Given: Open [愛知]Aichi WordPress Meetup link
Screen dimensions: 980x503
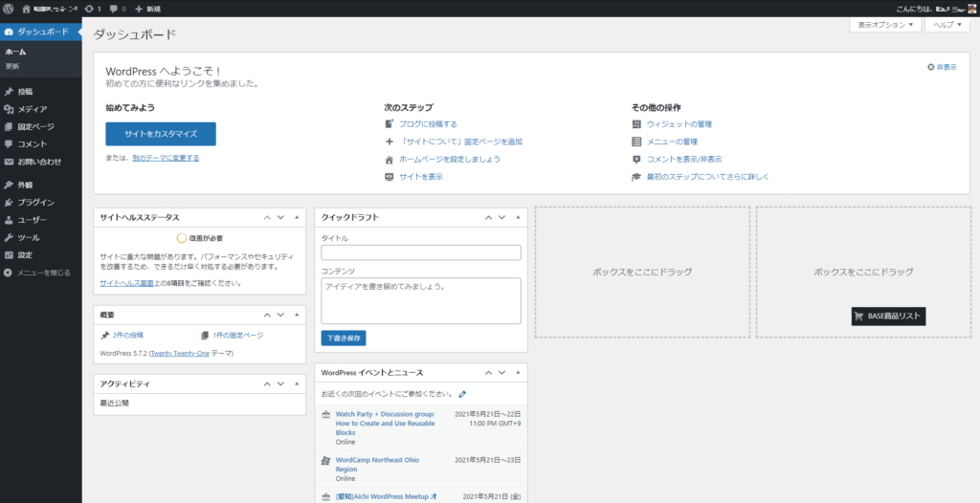Looking at the screenshot, I should point(387,496).
